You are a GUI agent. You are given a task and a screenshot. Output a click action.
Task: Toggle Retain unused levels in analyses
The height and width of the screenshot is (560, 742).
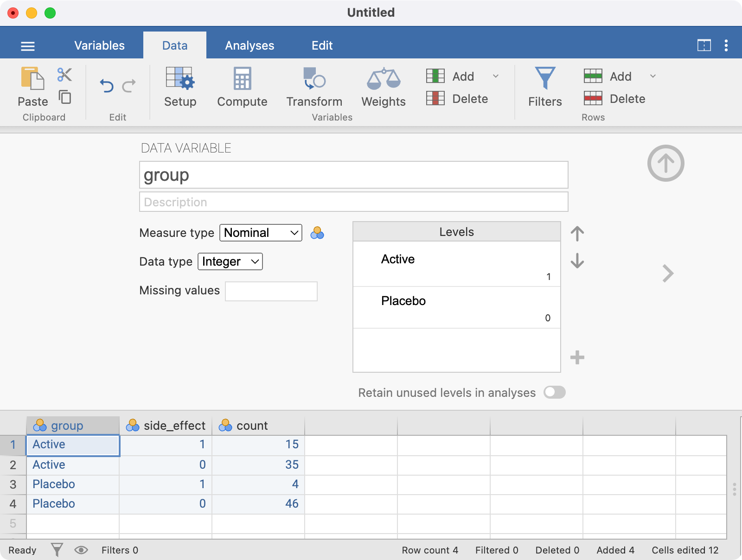[x=555, y=393]
